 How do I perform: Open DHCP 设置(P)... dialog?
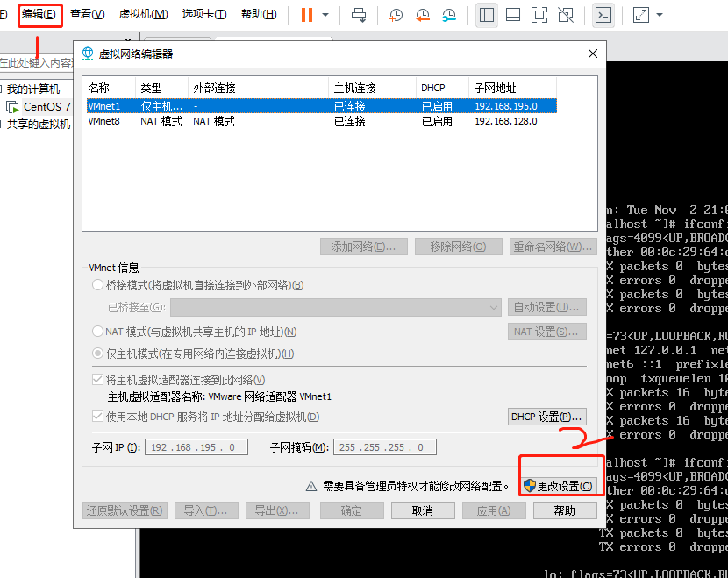547,417
